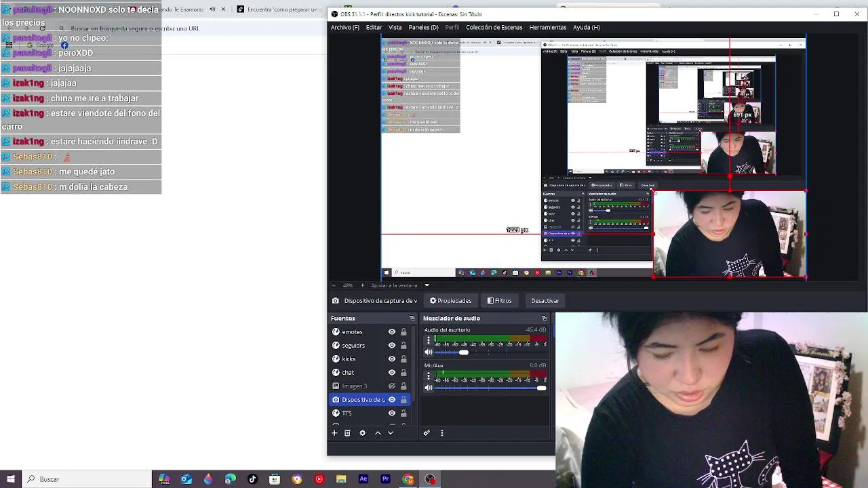Open source properties via Fuentes gear icon
Image resolution: width=868 pixels, height=488 pixels.
pos(362,433)
